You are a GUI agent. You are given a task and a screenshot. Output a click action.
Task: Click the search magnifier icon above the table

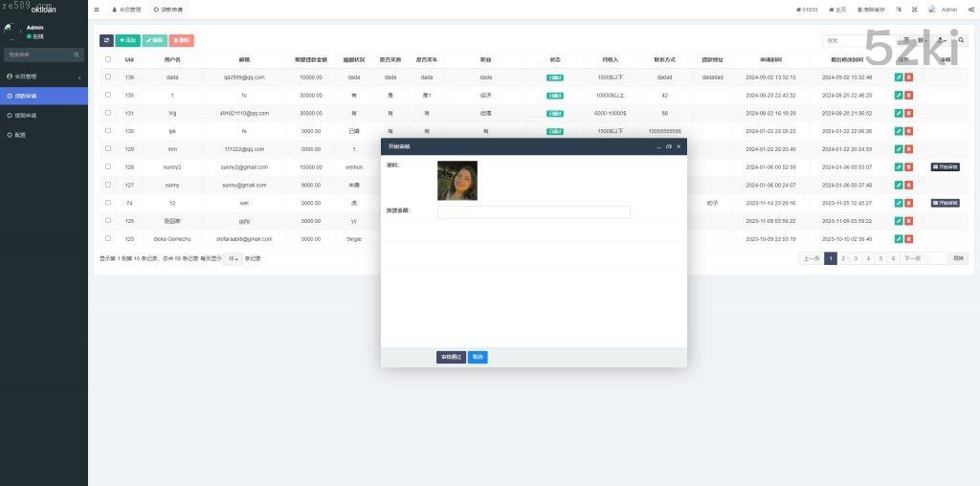962,41
